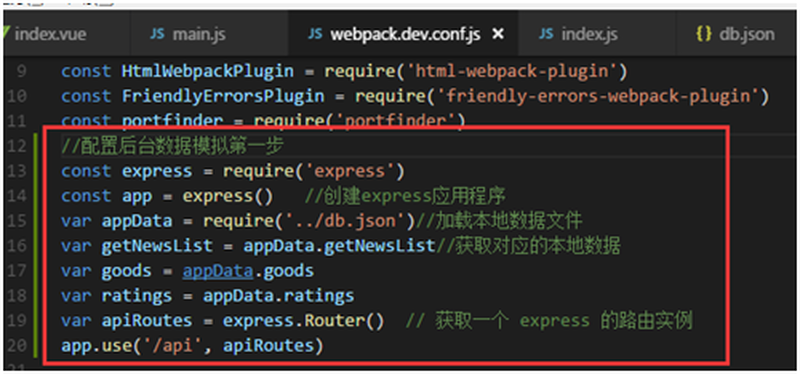Select the webpack.dev.conf.js tab

click(405, 34)
